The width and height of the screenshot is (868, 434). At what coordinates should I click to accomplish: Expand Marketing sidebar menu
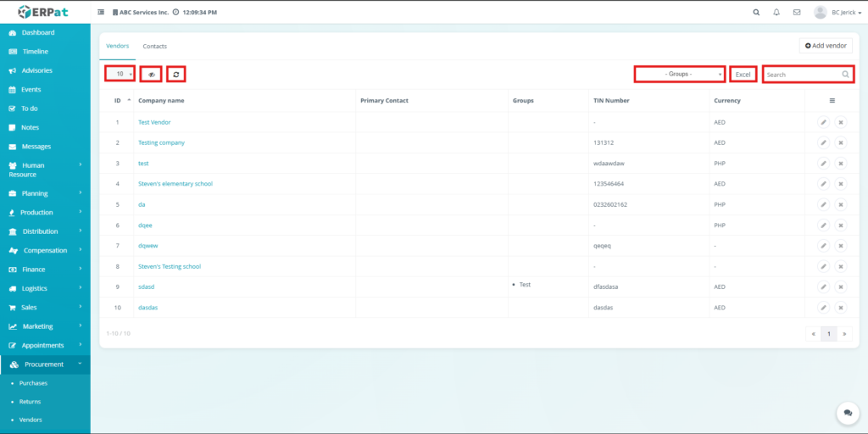(x=46, y=326)
